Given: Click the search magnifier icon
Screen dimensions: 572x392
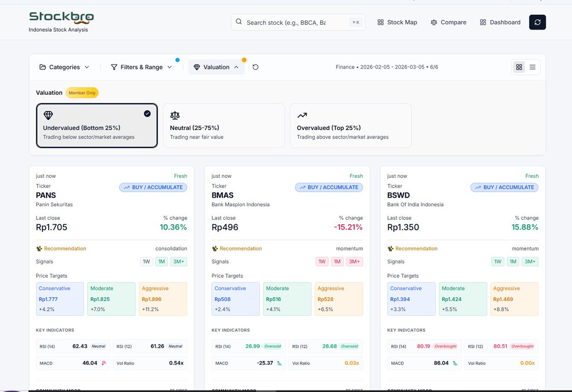Looking at the screenshot, I should tap(238, 22).
